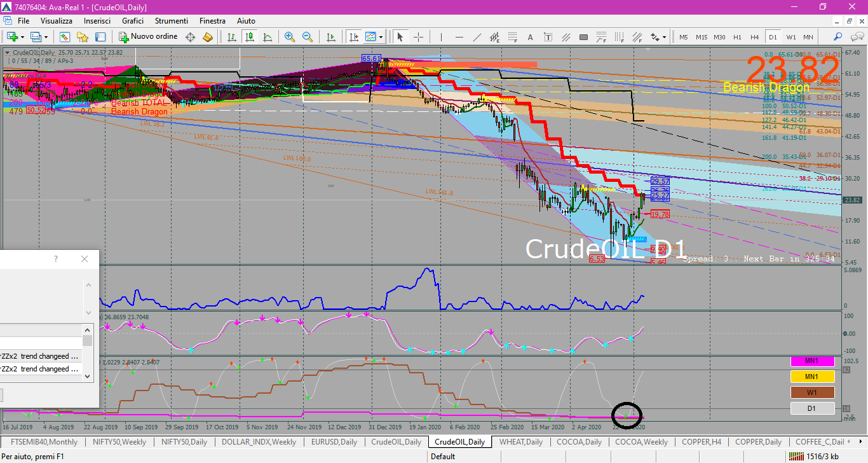The width and height of the screenshot is (868, 463).
Task: Click the dialog's question mark help button
Action: click(x=56, y=259)
